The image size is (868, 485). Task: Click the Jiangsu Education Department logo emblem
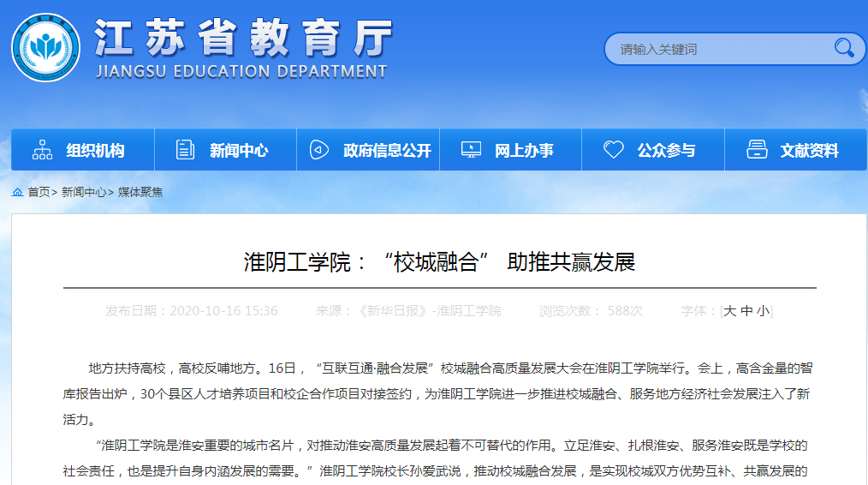pyautogui.click(x=45, y=48)
